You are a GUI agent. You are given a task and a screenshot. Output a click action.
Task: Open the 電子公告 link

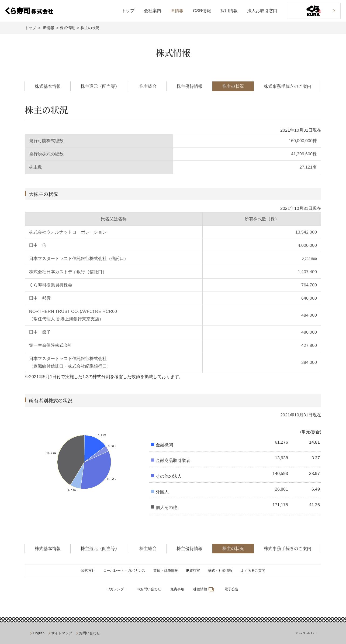231,589
